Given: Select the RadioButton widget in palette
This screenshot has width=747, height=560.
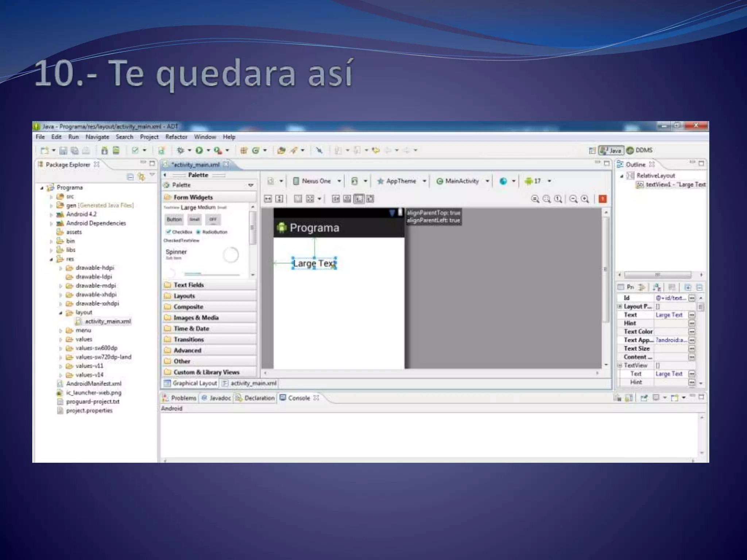Looking at the screenshot, I should coord(212,232).
